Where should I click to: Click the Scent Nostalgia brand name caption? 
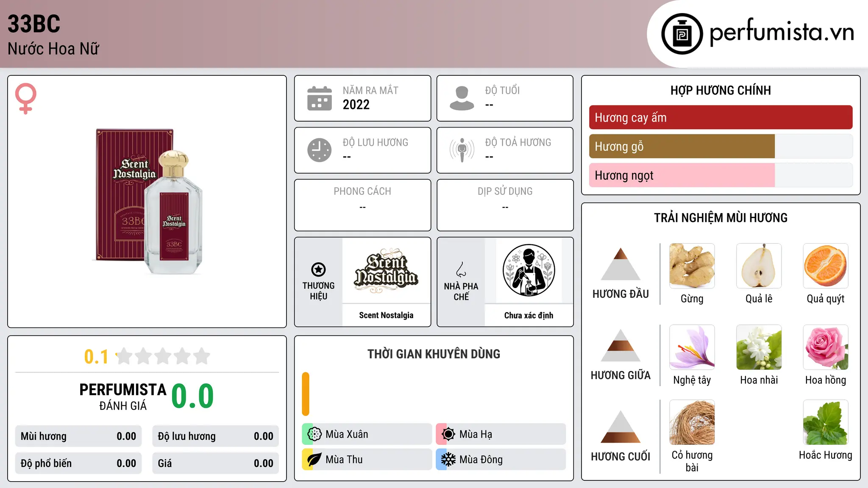pos(386,315)
